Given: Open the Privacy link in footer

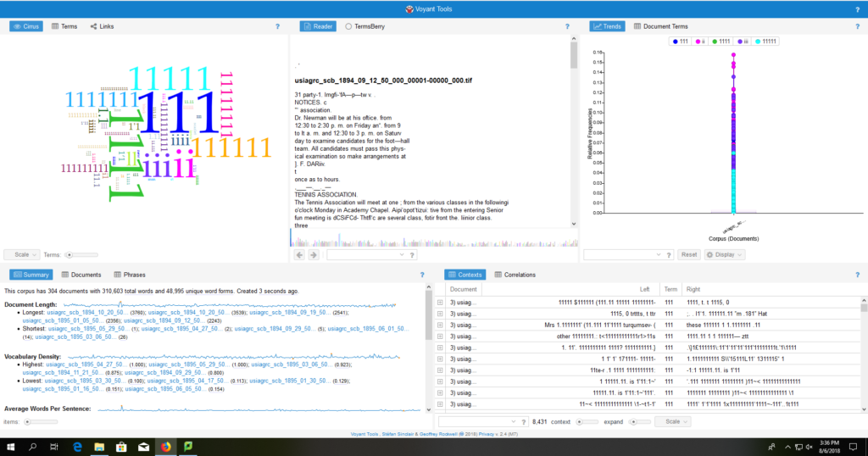Looking at the screenshot, I should tap(486, 435).
